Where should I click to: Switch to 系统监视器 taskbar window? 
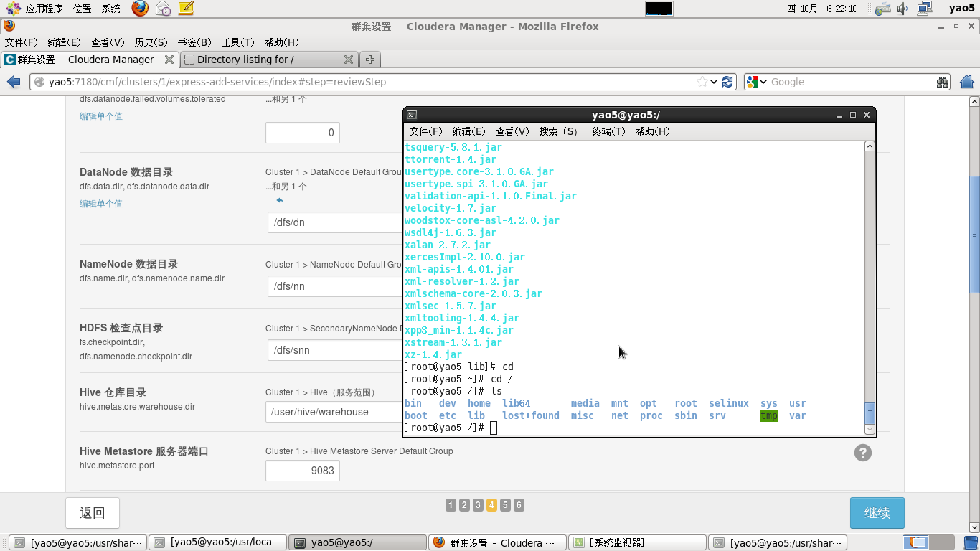pyautogui.click(x=636, y=542)
